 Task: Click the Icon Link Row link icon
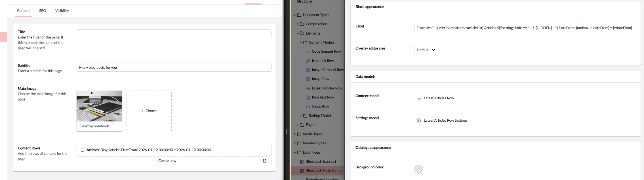308,61
